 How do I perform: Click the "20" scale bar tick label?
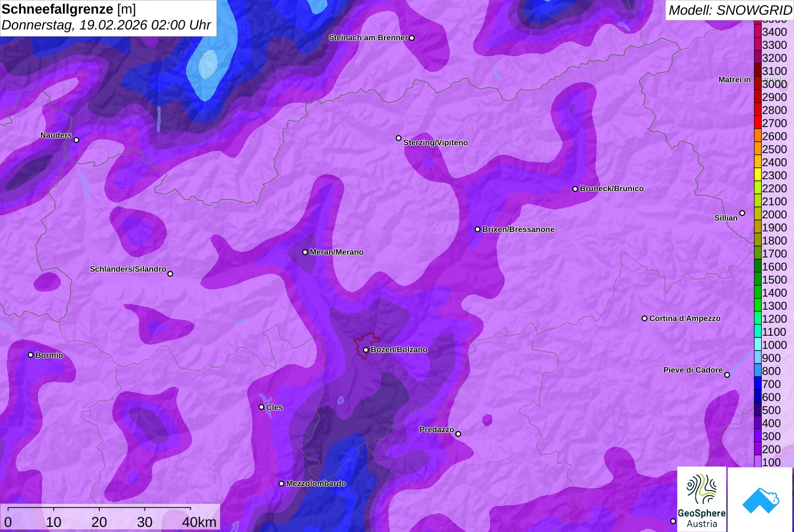click(x=99, y=522)
